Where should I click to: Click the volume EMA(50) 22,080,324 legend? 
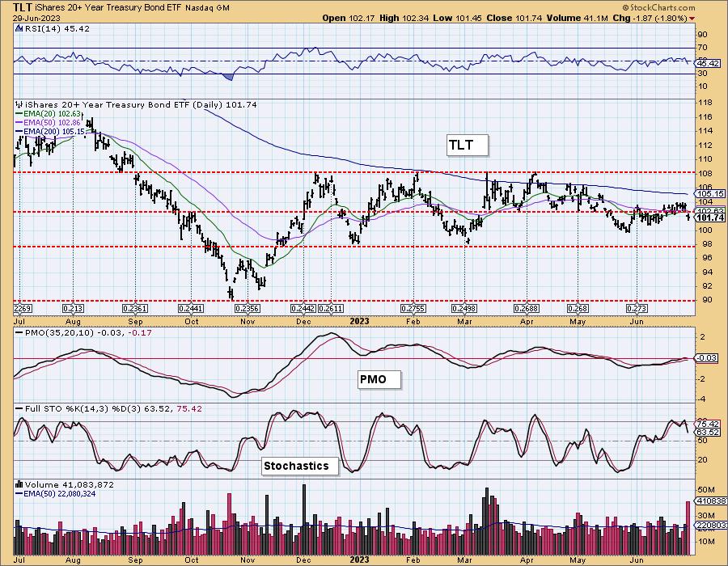pyautogui.click(x=56, y=493)
